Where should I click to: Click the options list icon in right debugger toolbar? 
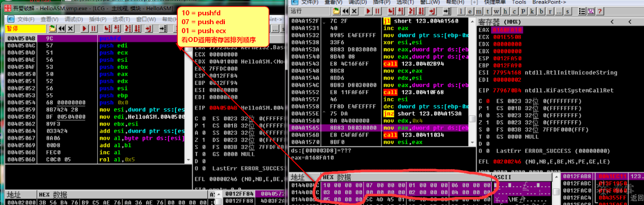(x=582, y=11)
